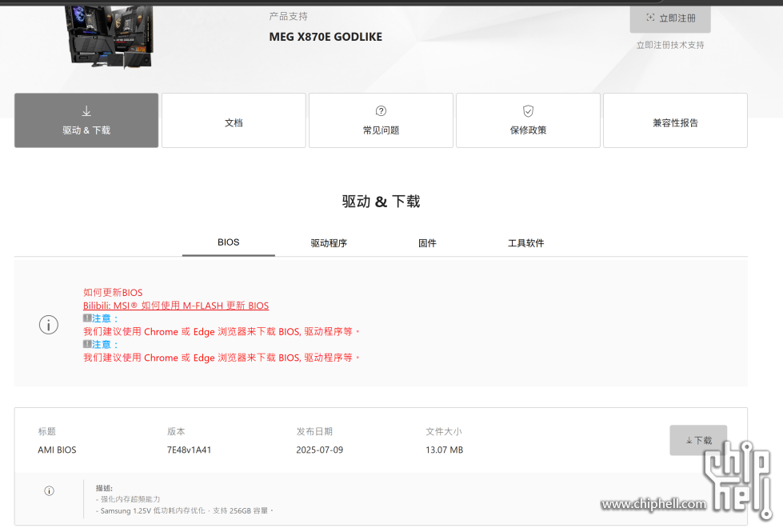Click the download arrow icon above 驱动 & 下载
This screenshot has width=783, height=532.
pos(86,111)
